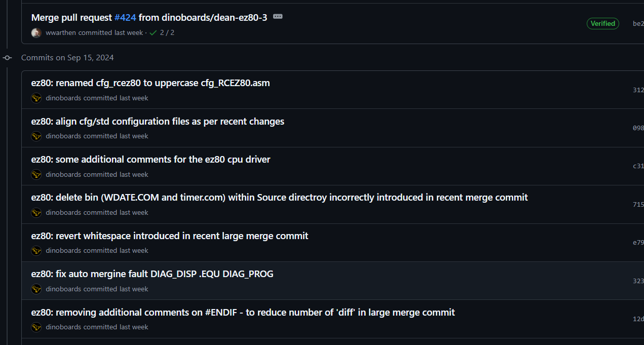The image size is (644, 345).
Task: Expand commit message ellipsis for merge commit
Action: [278, 16]
